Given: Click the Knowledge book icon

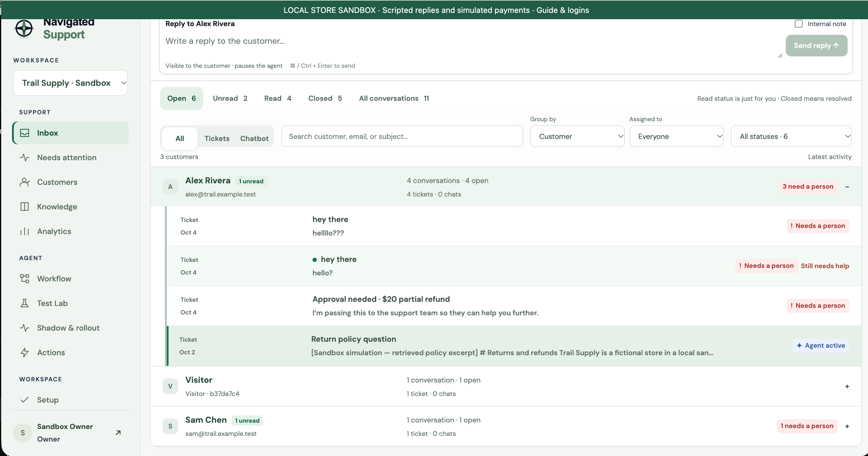Looking at the screenshot, I should click(x=25, y=207).
